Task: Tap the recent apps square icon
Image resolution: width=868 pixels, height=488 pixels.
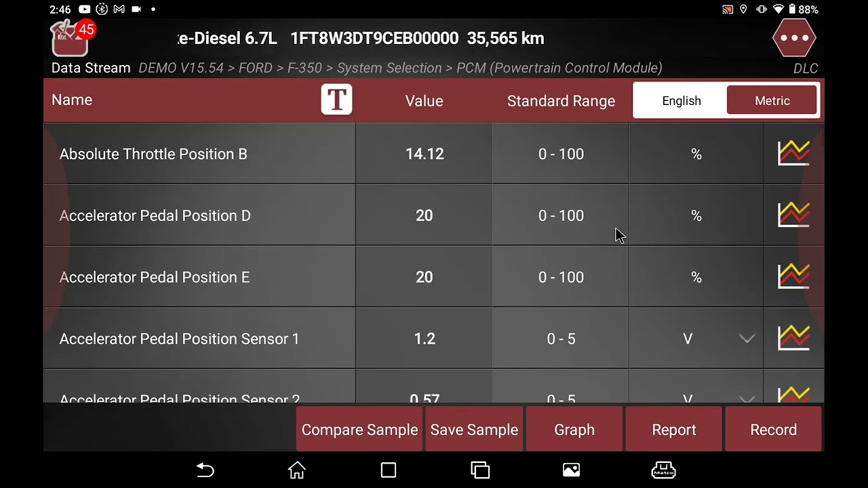Action: click(x=389, y=470)
